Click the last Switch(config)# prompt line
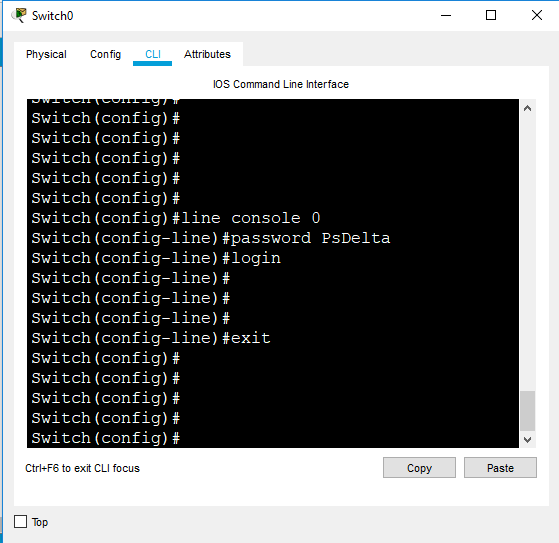 click(106, 438)
